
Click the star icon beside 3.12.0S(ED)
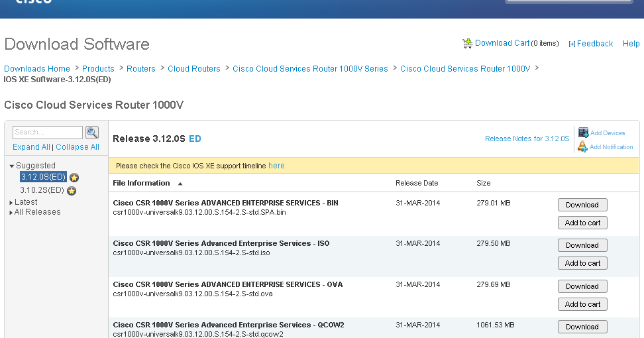tap(74, 178)
